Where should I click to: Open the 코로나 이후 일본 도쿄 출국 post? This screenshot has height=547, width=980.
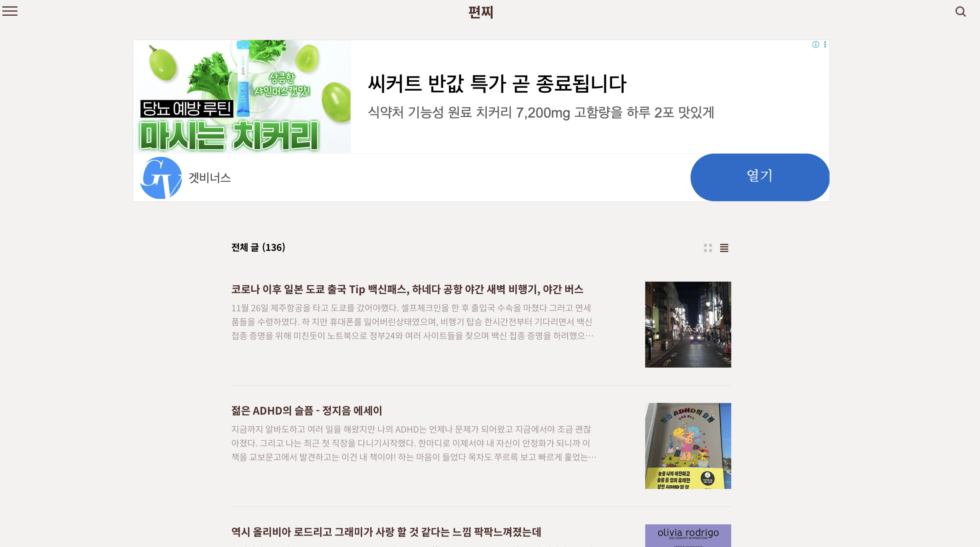tap(407, 289)
